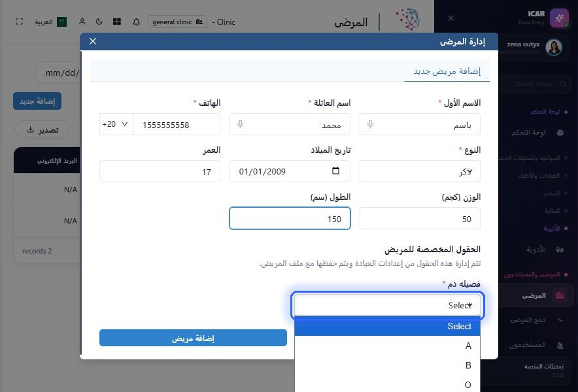This screenshot has height=392, width=578.
Task: Choose blood type B option
Action: tap(388, 365)
